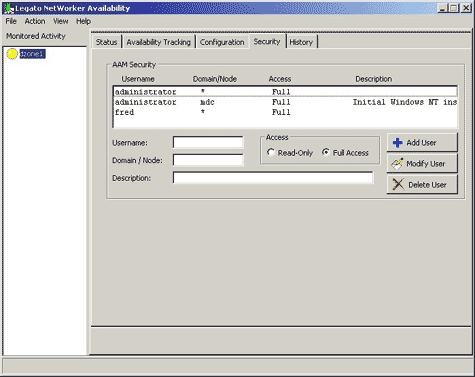Select the Full Access radio button

pyautogui.click(x=326, y=152)
